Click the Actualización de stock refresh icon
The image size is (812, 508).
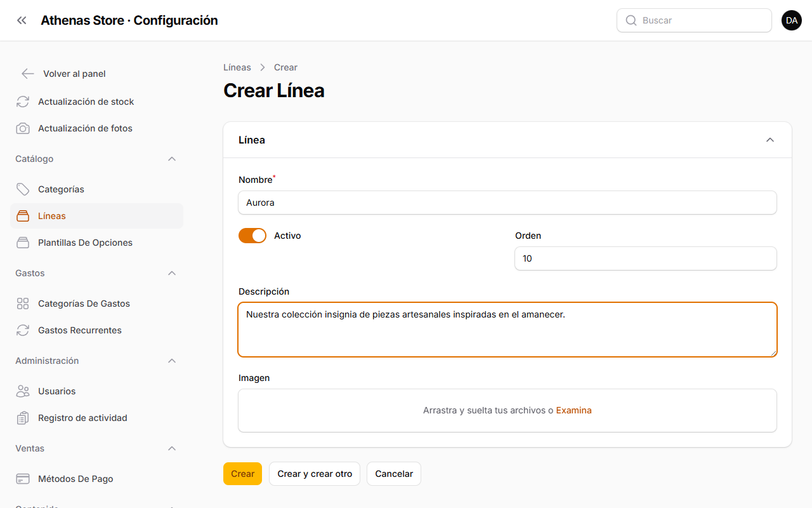pos(23,102)
